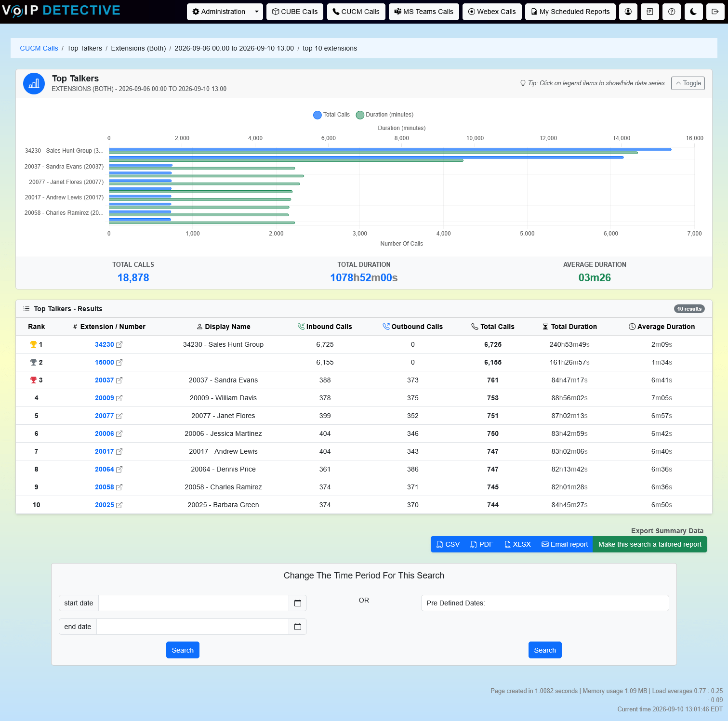Open extension 15000 link
728x721 pixels.
(x=105, y=362)
